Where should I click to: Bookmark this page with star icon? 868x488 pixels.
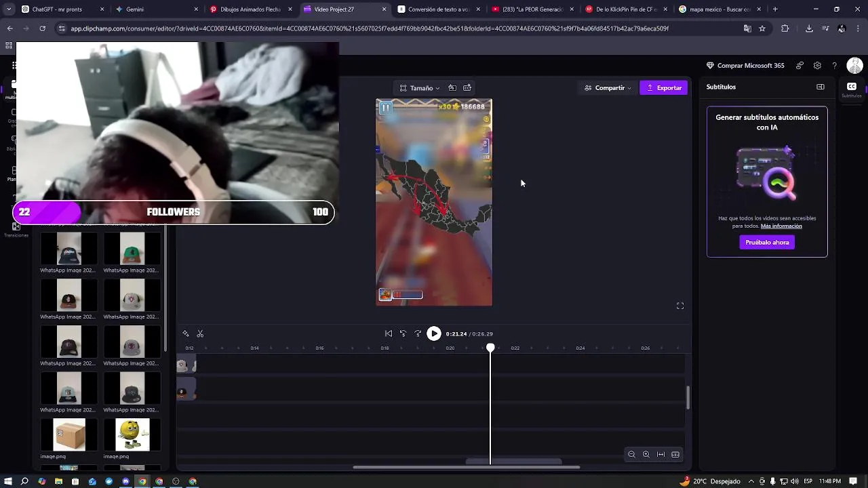[x=762, y=28]
